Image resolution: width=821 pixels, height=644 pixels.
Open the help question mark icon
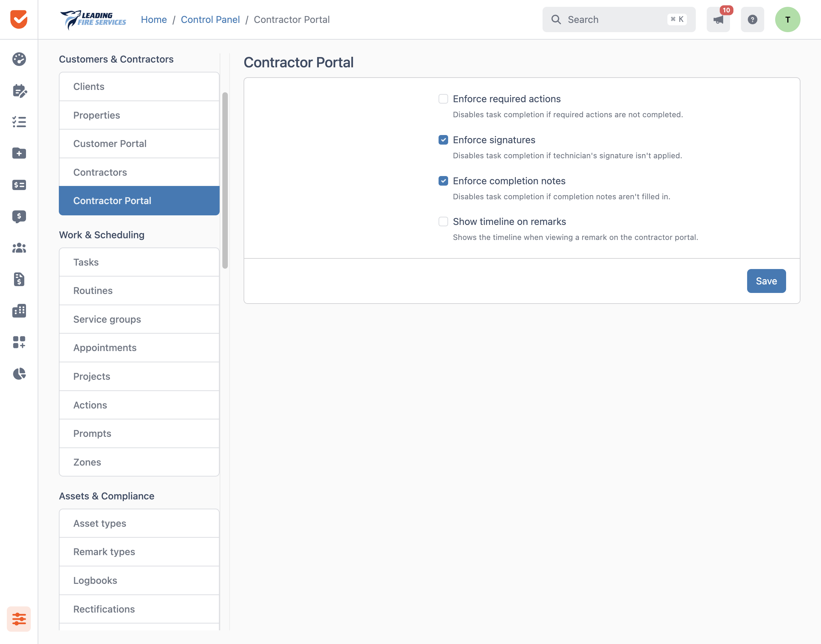[x=752, y=19]
